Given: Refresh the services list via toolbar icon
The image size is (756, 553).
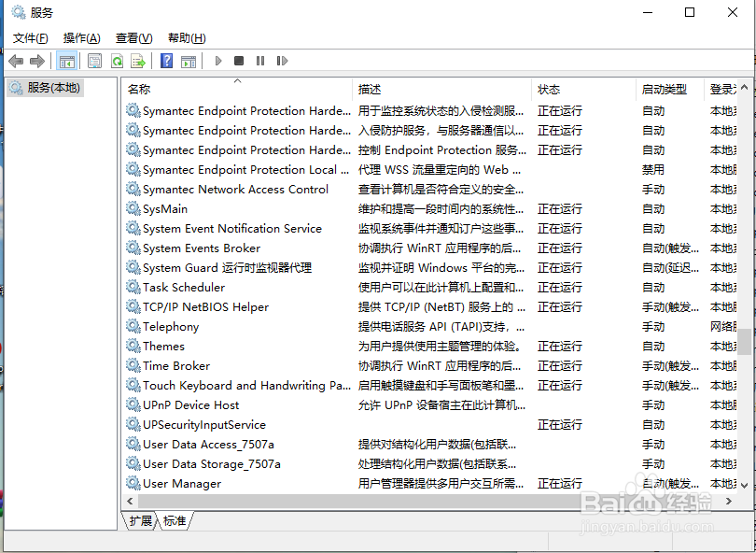Looking at the screenshot, I should [x=117, y=61].
